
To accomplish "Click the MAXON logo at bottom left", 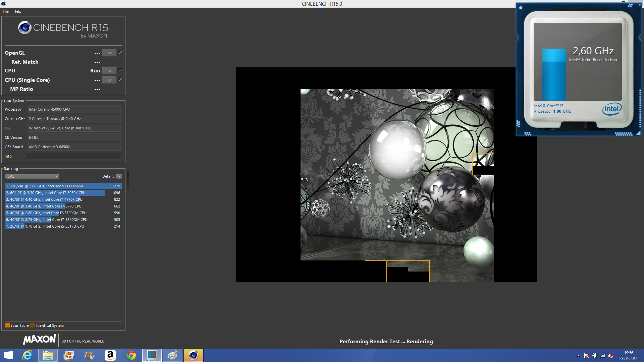I will click(x=39, y=339).
